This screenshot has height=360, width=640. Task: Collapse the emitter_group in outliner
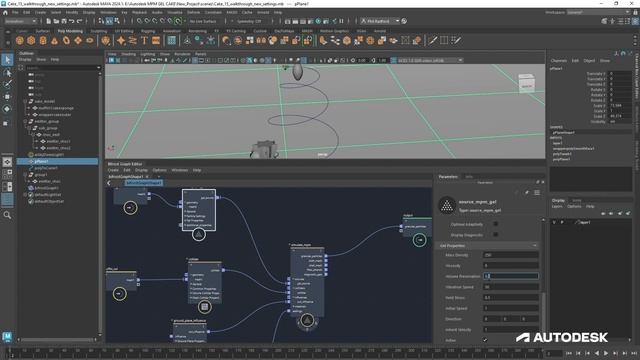click(x=25, y=121)
